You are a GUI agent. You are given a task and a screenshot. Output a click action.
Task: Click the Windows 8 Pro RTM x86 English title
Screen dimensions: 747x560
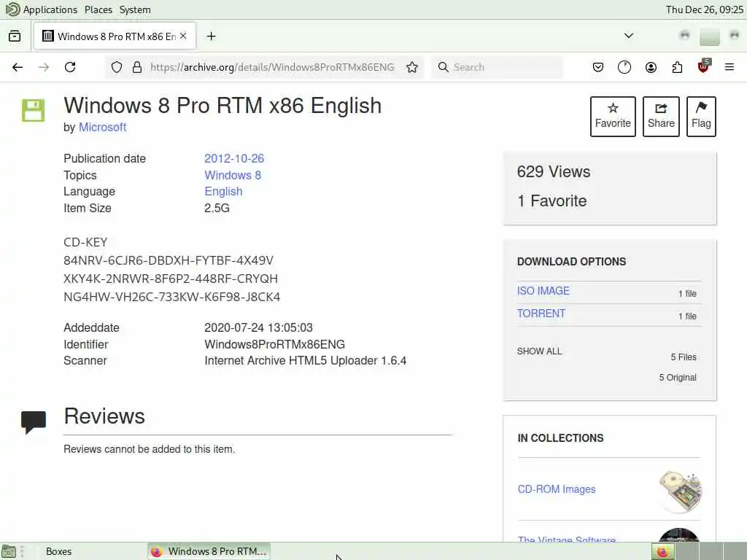tap(222, 106)
